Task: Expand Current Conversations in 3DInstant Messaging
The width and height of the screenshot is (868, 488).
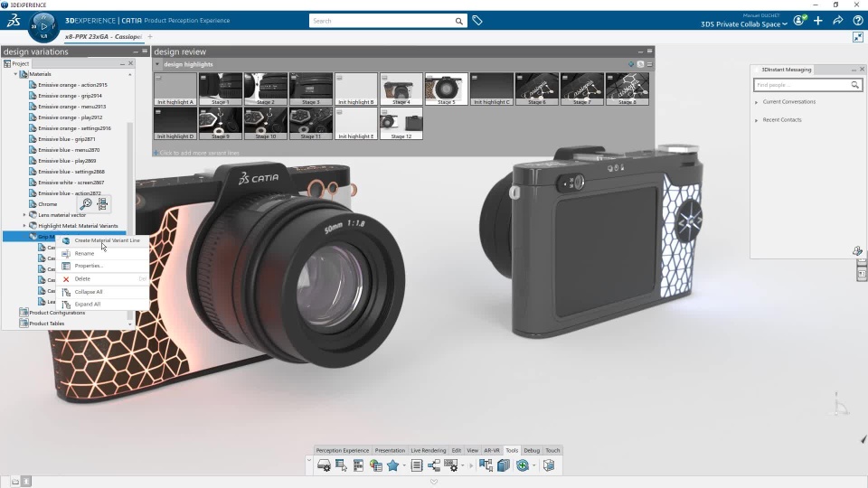Action: [757, 102]
